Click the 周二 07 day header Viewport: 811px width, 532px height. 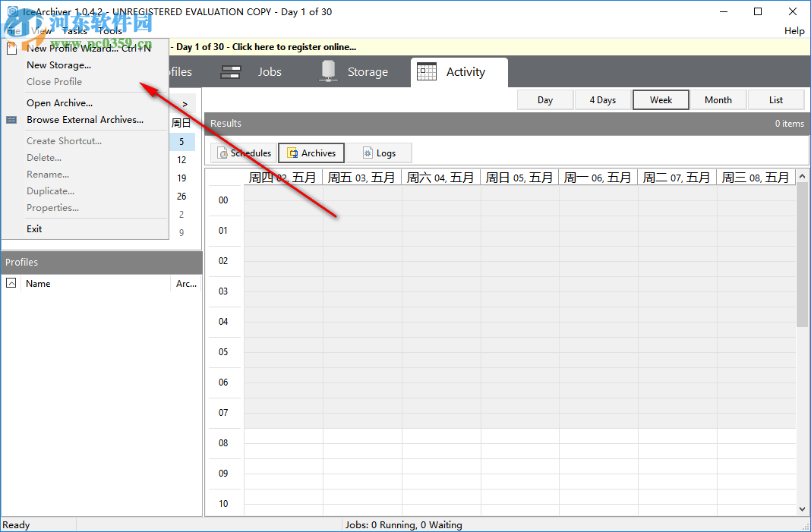[x=677, y=178]
